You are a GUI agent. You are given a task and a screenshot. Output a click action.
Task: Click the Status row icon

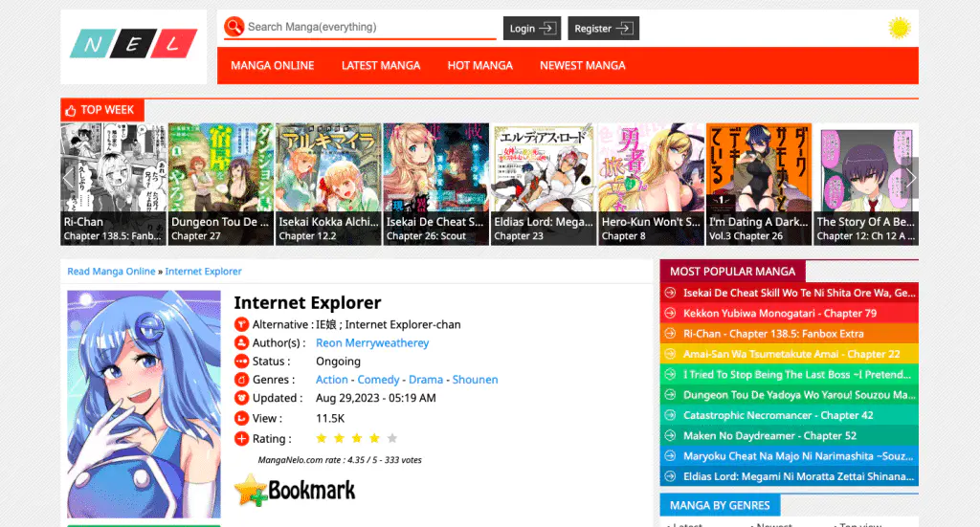pos(241,361)
